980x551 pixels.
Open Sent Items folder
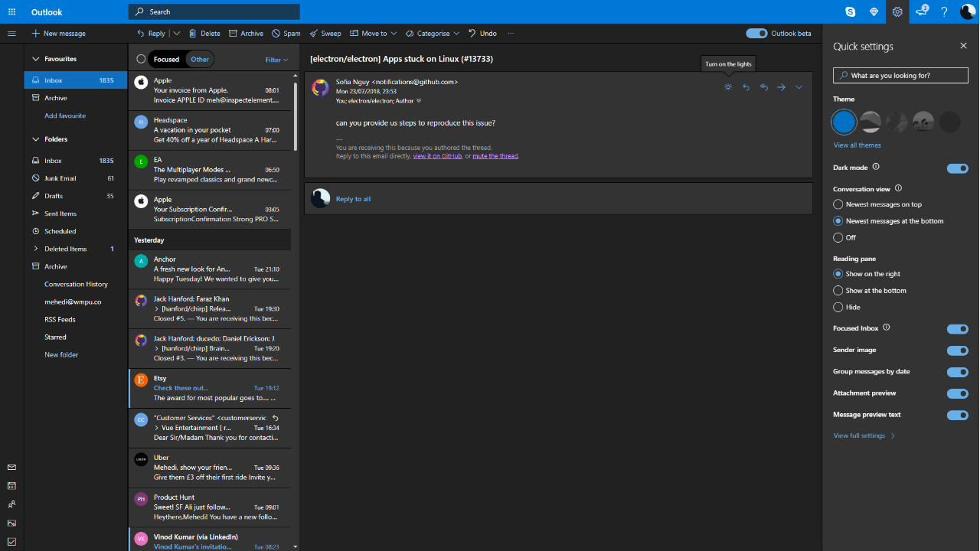click(x=76, y=214)
